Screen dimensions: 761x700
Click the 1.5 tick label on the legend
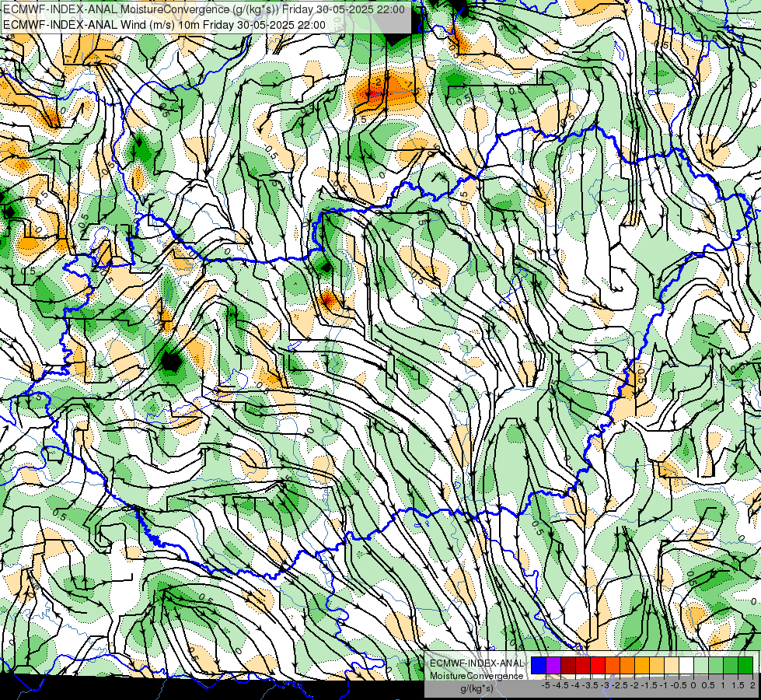(x=738, y=685)
